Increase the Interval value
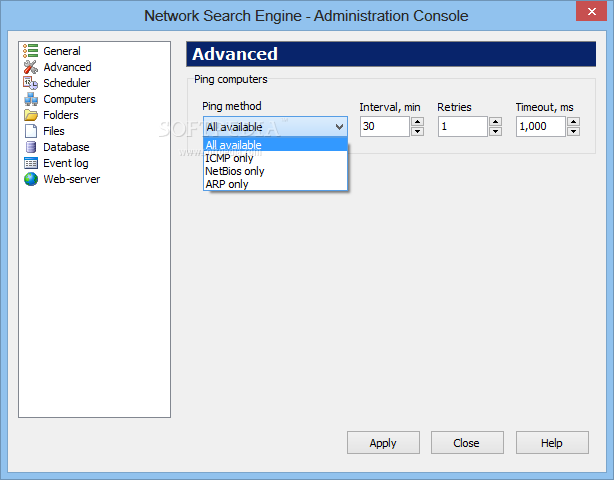Screen dimensions: 614x480 pyautogui.click(x=417, y=122)
